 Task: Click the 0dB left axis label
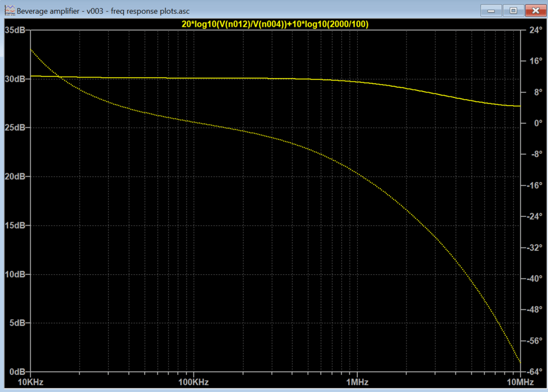tap(18, 372)
